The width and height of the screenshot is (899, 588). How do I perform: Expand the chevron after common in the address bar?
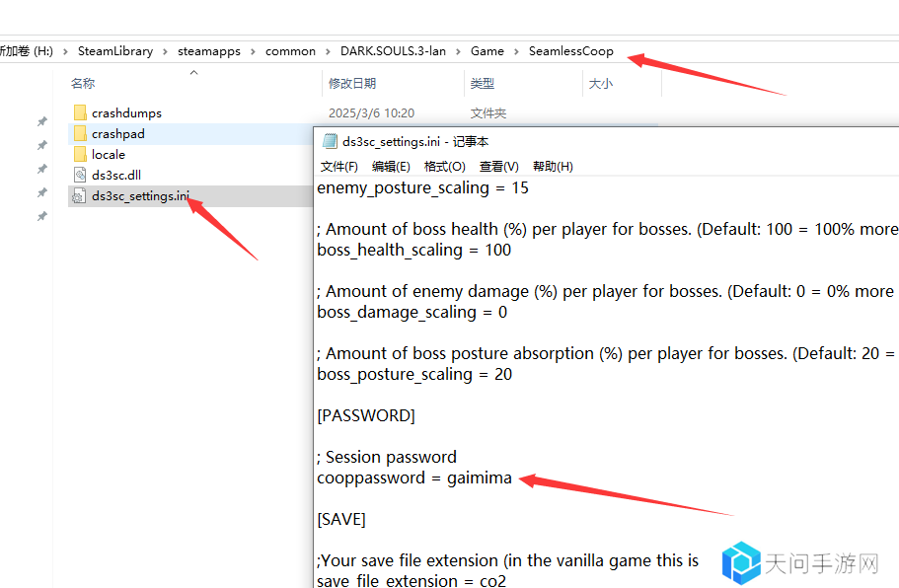tap(328, 51)
